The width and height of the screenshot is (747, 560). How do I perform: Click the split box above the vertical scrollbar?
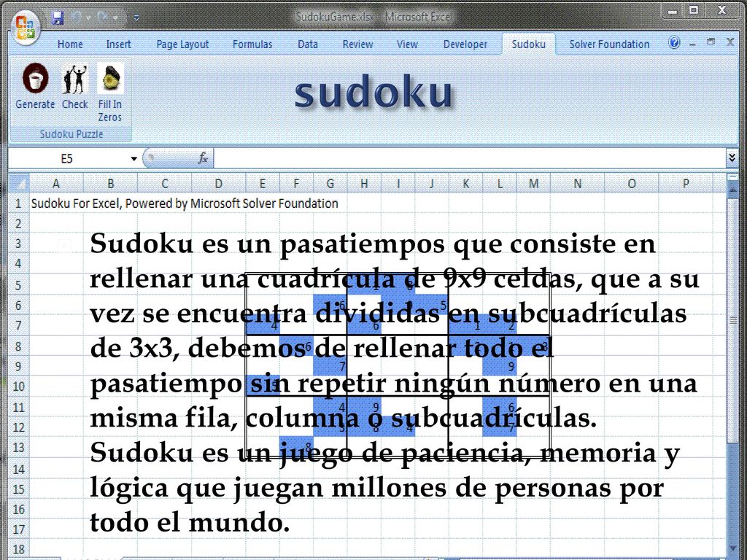click(734, 177)
